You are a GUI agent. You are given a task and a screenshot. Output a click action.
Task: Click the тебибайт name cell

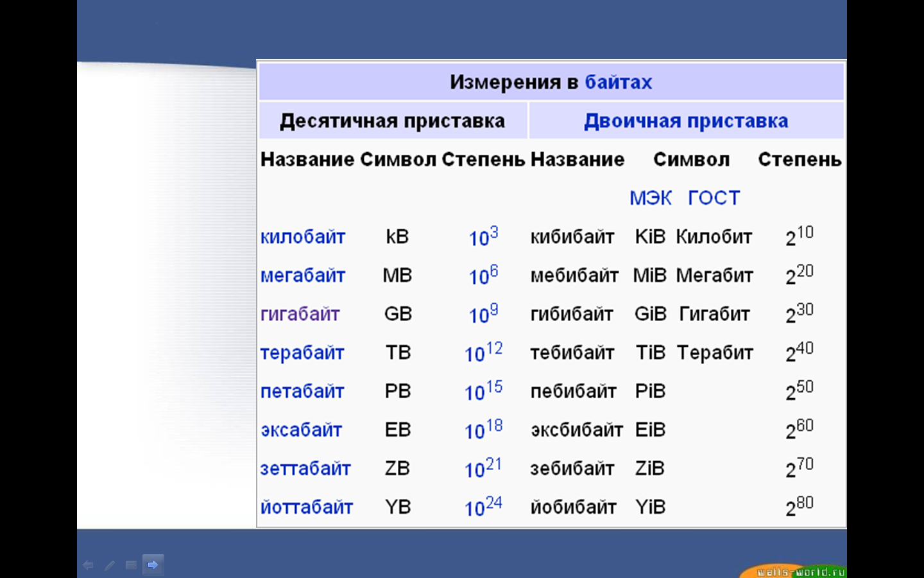(x=572, y=353)
